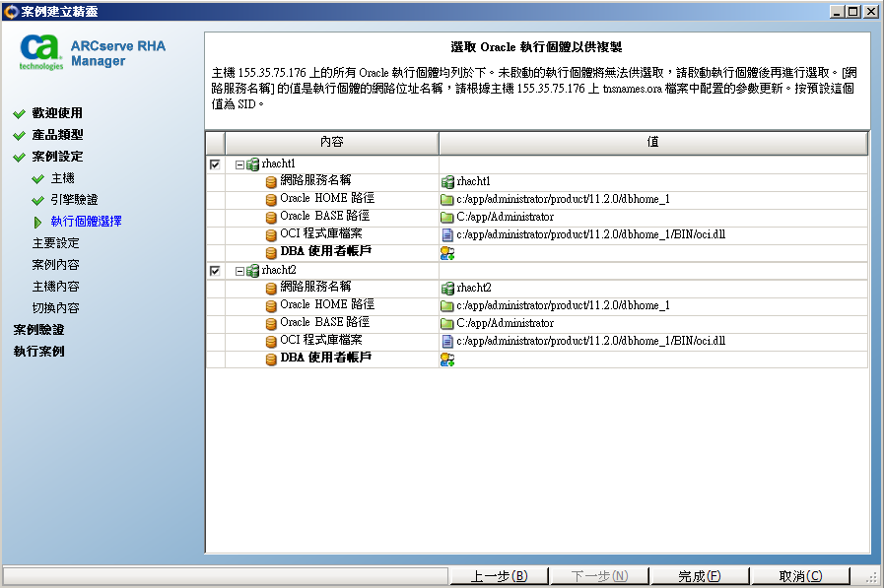Click the 歡迎使用 checkmark icon
This screenshot has height=588, width=884.
[x=19, y=114]
